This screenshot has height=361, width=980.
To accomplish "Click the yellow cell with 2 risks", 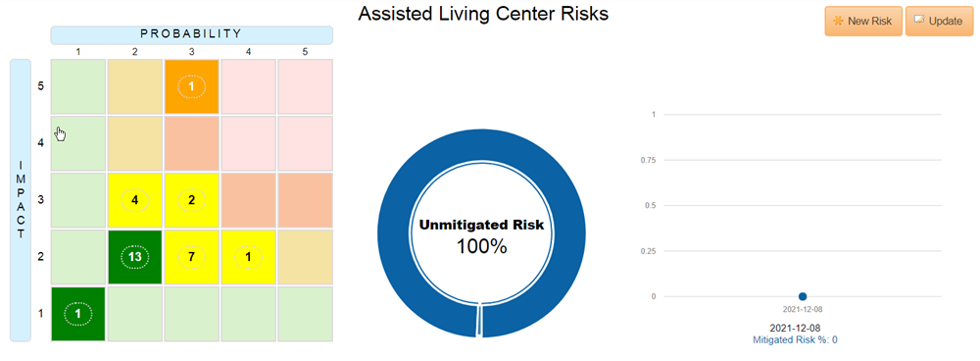I will pyautogui.click(x=192, y=200).
